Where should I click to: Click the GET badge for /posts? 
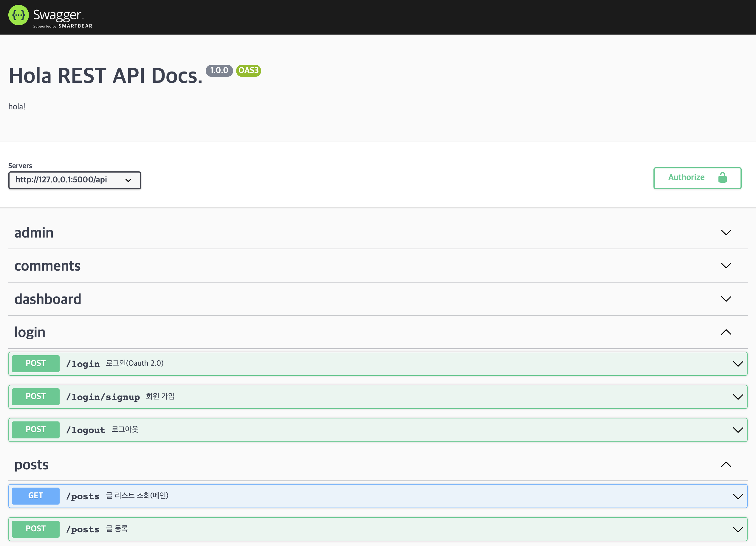pos(36,496)
